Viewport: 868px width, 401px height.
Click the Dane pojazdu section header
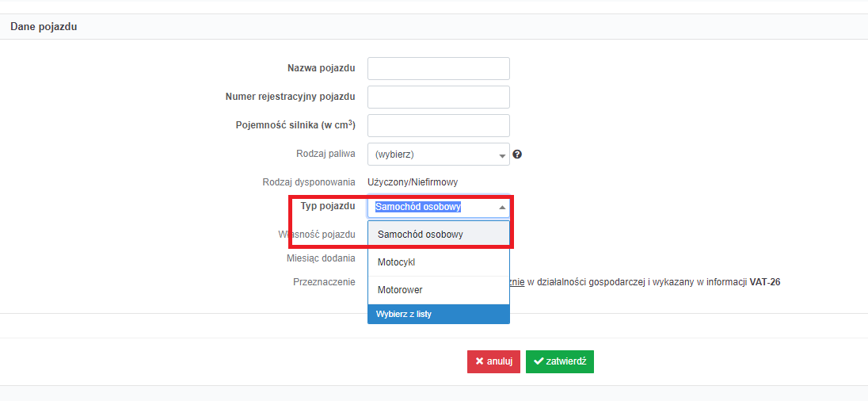tap(44, 27)
